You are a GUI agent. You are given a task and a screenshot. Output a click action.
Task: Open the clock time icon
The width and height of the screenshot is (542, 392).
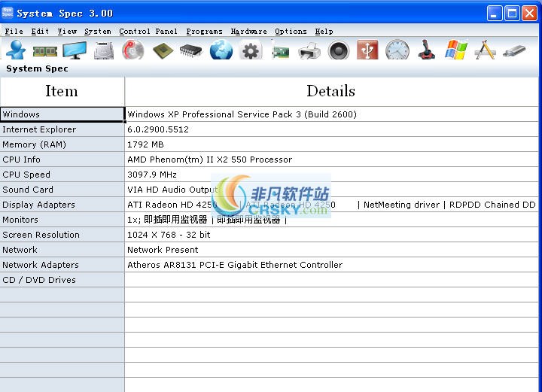397,50
